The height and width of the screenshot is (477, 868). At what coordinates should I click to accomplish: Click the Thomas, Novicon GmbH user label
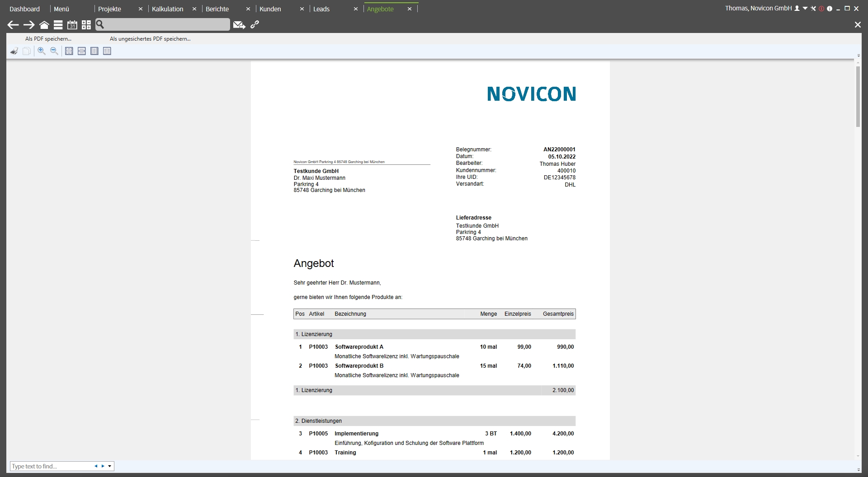759,9
